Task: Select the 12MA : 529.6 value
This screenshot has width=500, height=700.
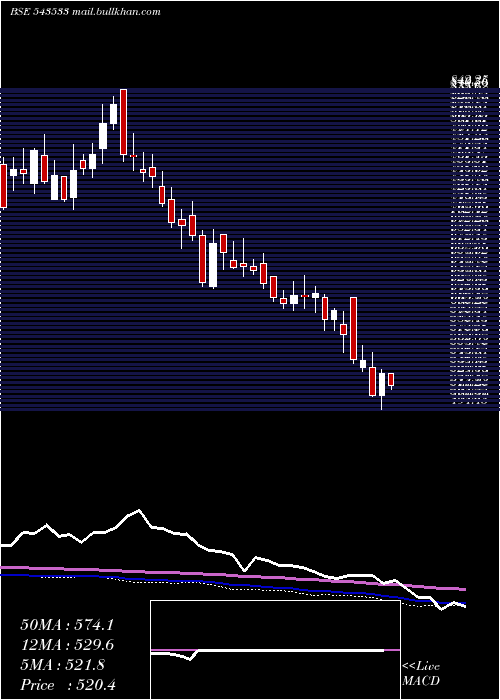Action: (67, 645)
